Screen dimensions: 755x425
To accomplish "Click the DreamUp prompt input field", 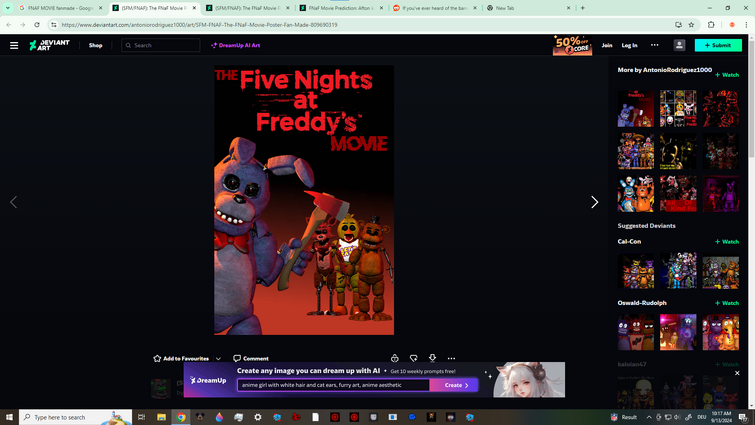I will pyautogui.click(x=333, y=385).
